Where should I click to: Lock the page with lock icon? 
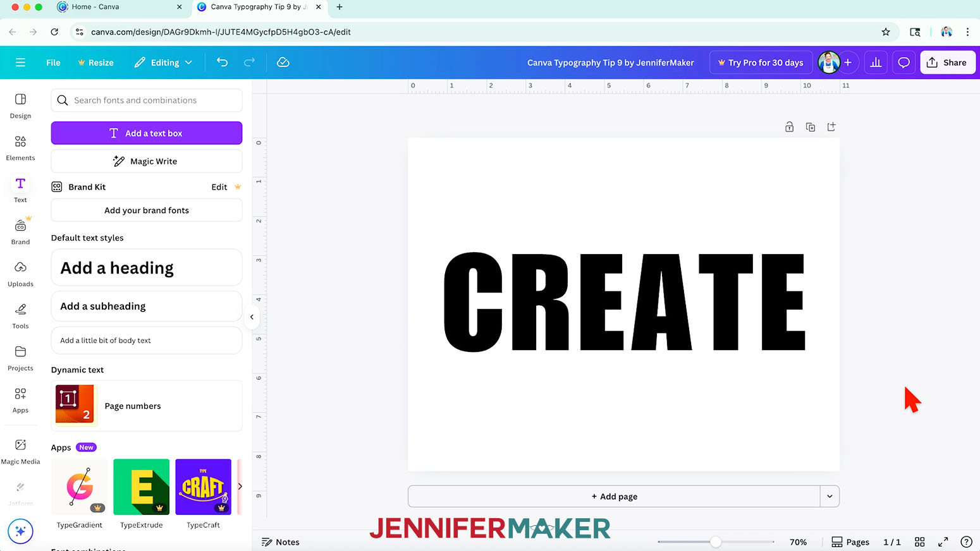point(789,127)
